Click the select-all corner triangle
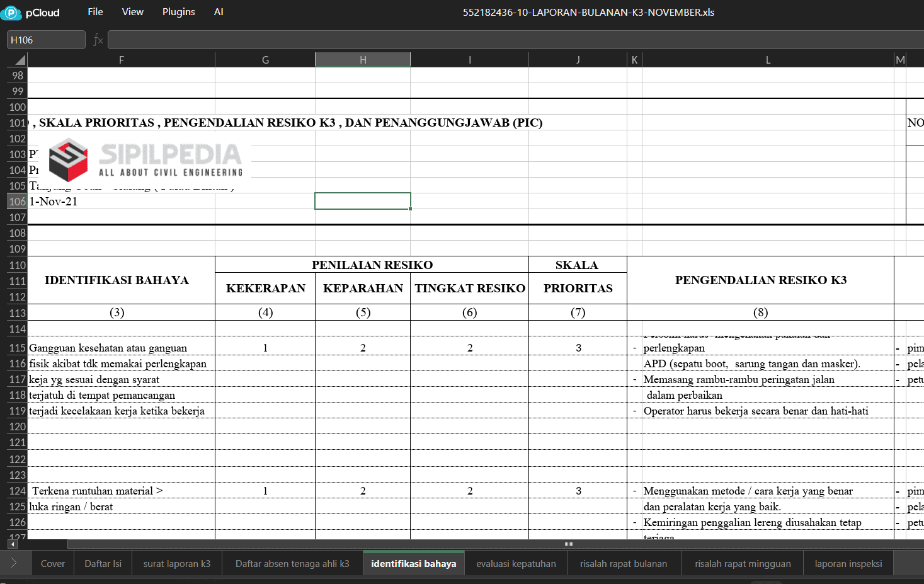The image size is (924, 584). [x=20, y=60]
